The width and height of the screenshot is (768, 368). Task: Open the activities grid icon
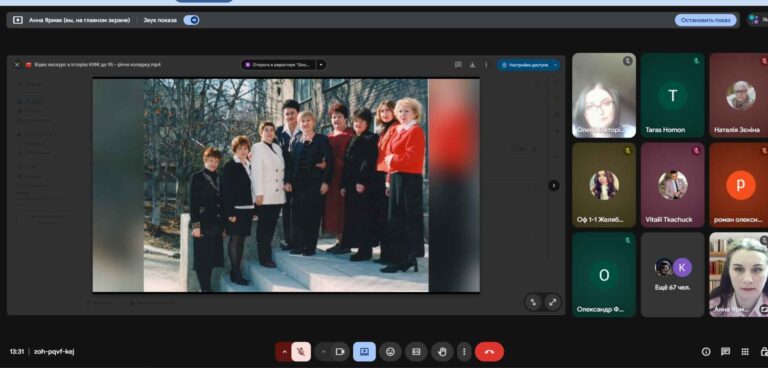tap(745, 351)
